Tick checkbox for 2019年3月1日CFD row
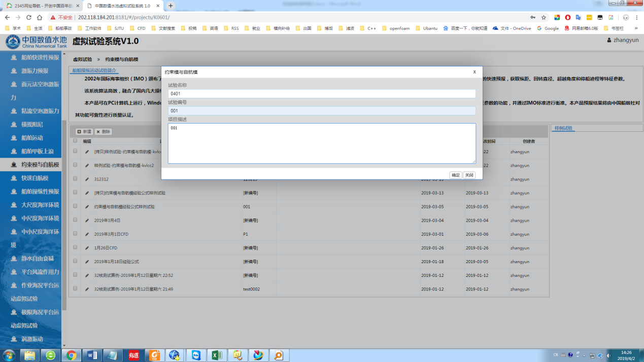Screen dimensions: 644x362 point(75,234)
